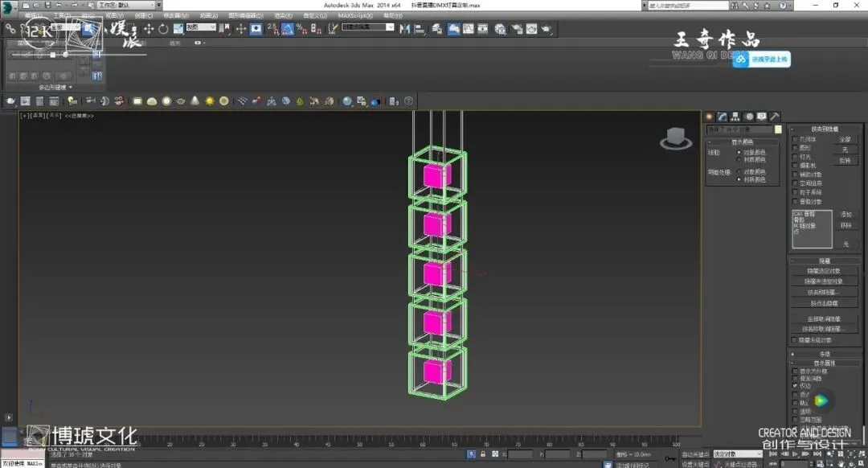Click the Play Animation button
This screenshot has width=868, height=468.
point(796,454)
